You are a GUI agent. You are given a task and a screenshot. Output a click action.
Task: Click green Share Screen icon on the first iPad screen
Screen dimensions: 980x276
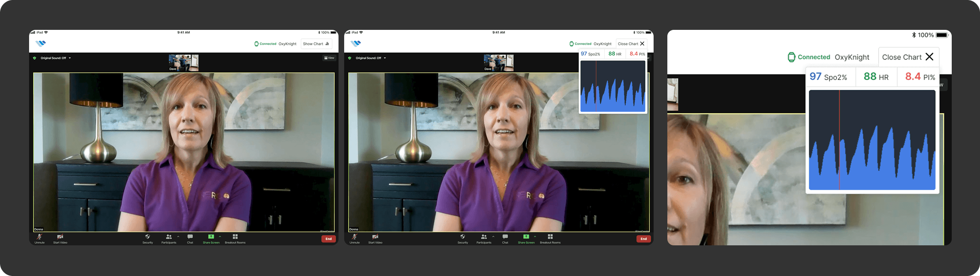point(211,237)
